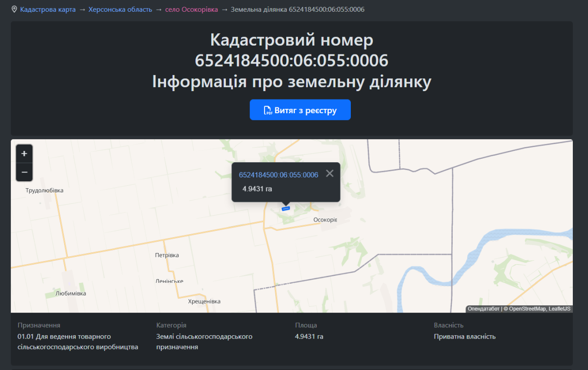Open the LeafletJS attribution link
The image size is (588, 370).
[560, 309]
